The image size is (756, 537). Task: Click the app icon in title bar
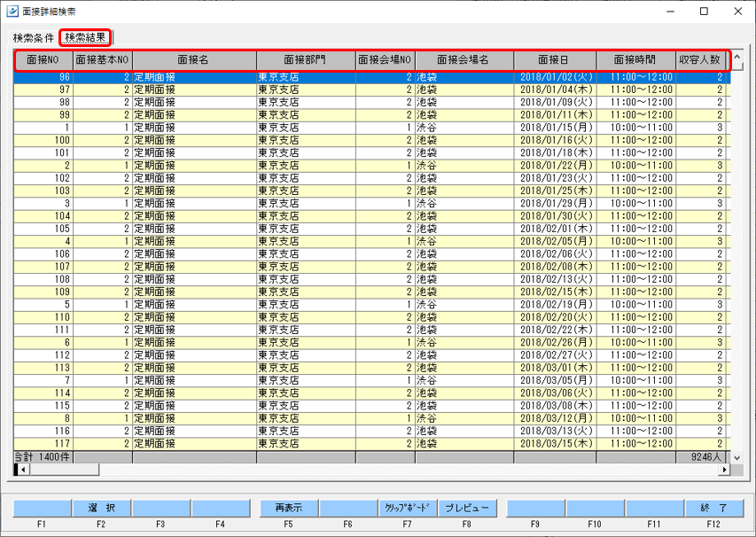tap(12, 12)
